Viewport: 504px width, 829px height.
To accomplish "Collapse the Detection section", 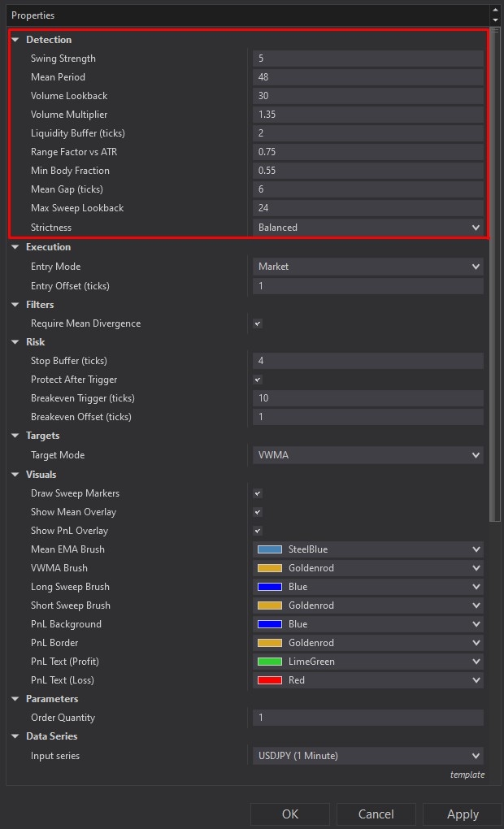I will pyautogui.click(x=16, y=39).
